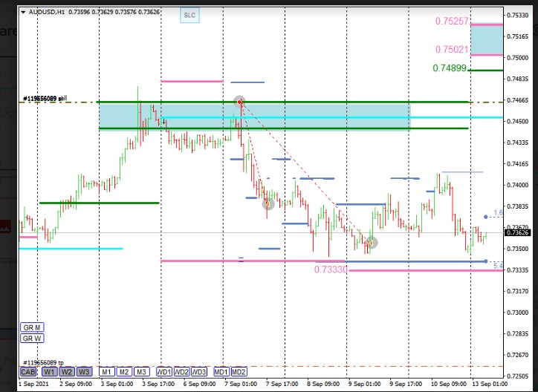Open the AUDUSD,H1 chart dropdown arrow

[23, 12]
